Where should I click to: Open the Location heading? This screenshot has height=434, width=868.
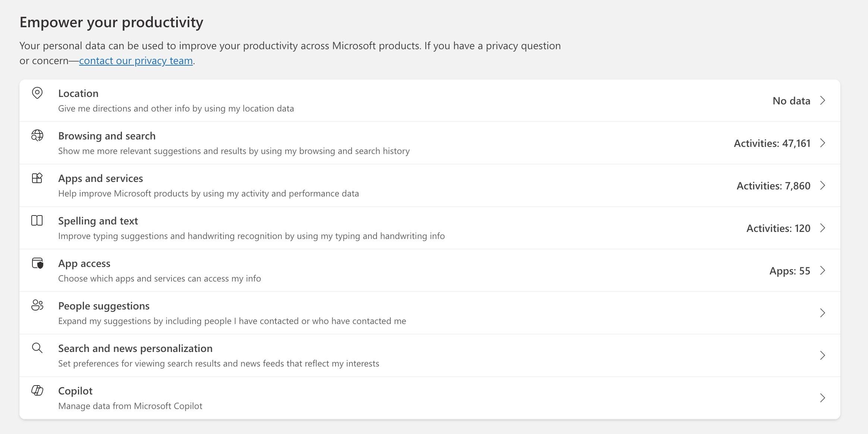coord(78,93)
